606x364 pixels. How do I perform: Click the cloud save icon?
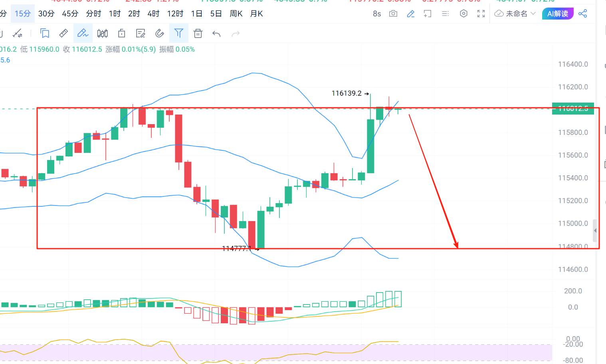[499, 14]
